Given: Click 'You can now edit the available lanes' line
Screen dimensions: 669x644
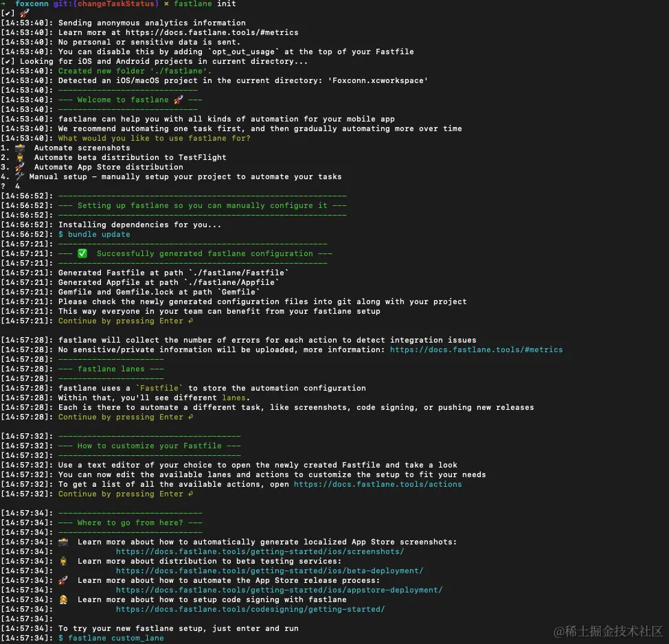Looking at the screenshot, I should tap(272, 474).
